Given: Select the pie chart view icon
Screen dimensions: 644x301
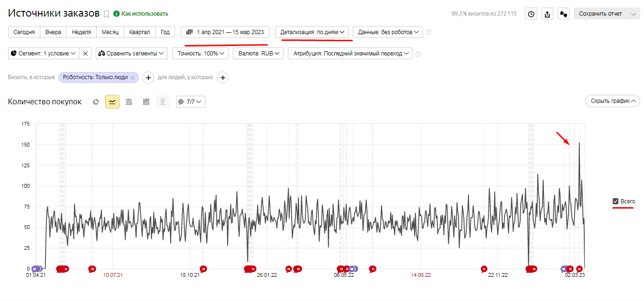Looking at the screenshot, I should click(x=96, y=101).
